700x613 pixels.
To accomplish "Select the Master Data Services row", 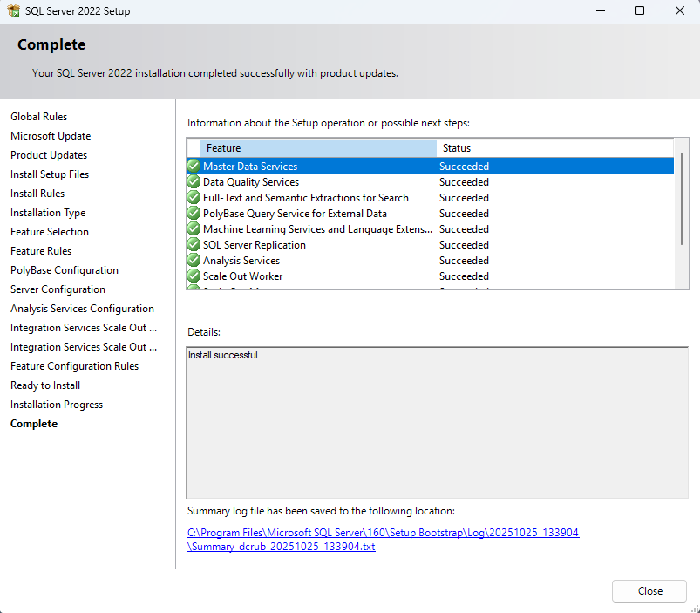I will coord(430,166).
